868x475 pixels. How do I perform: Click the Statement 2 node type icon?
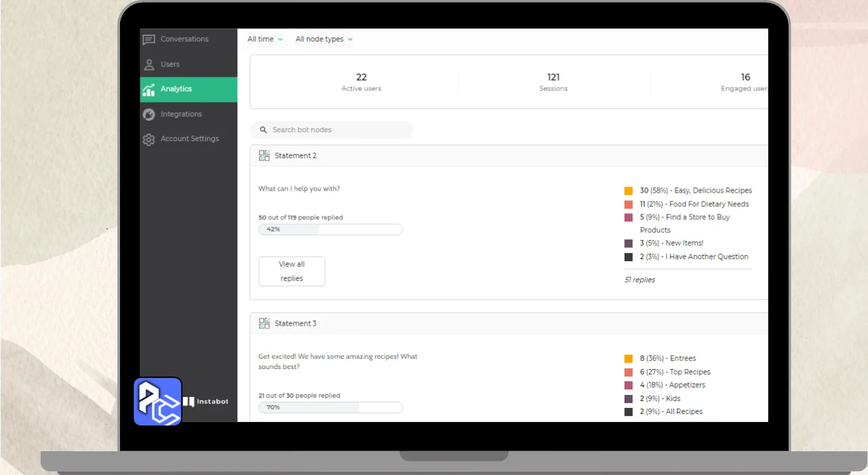[x=264, y=155]
